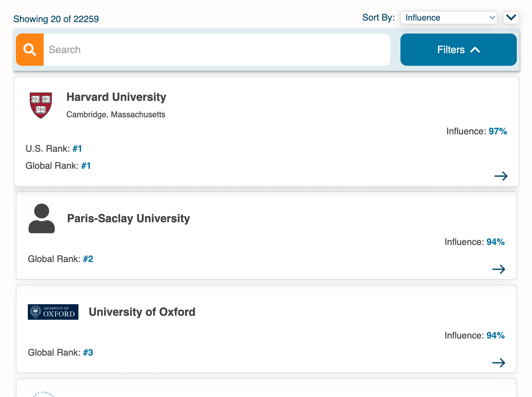This screenshot has height=397, width=532.
Task: Click the University of Oxford logo
Action: click(x=53, y=312)
